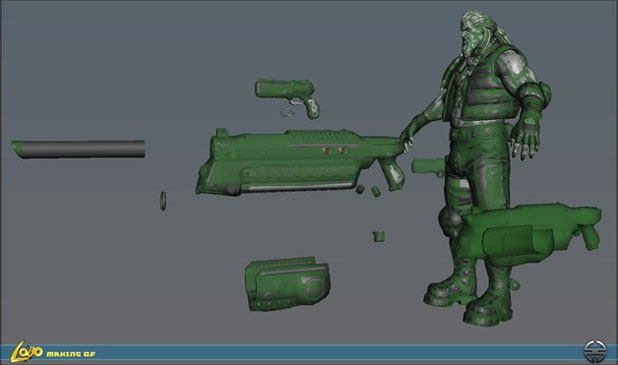Click the "Making Of" banner text

click(71, 354)
